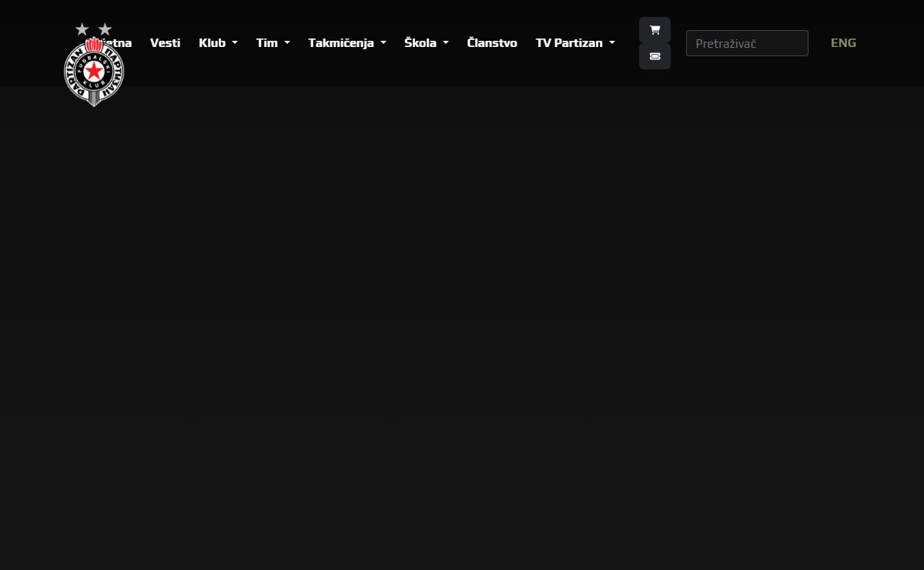Open the Članstvo membership page
The image size is (924, 570).
(492, 43)
